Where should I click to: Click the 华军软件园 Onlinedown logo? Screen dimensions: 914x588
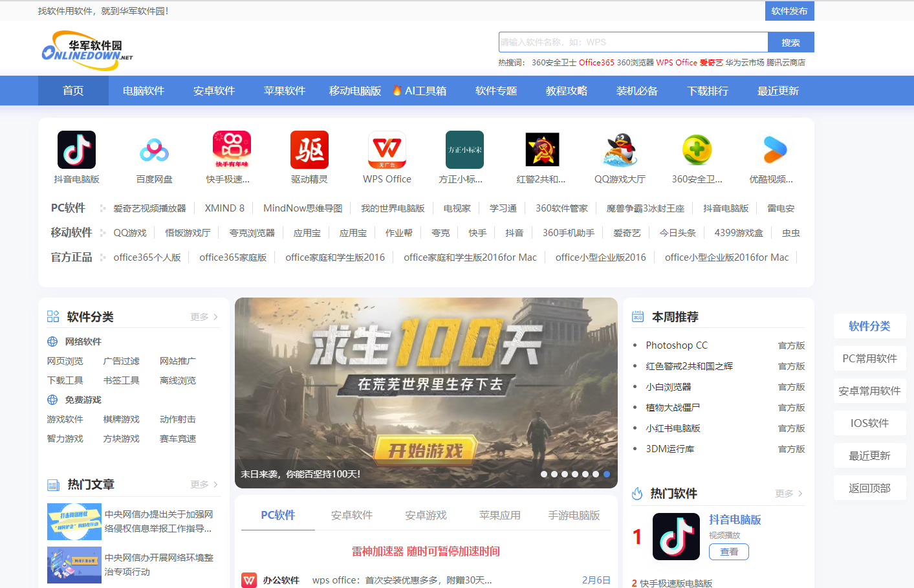(x=87, y=50)
